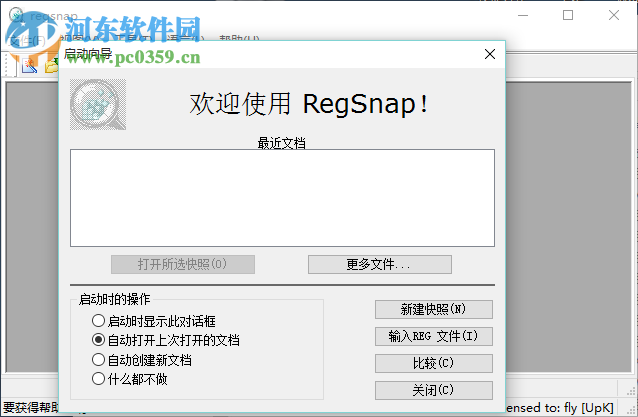The height and width of the screenshot is (417, 638).
Task: Minimize the regsnap main window
Action: pos(523,15)
